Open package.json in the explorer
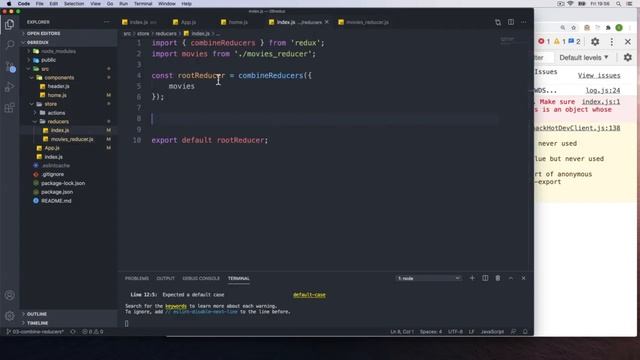640x360 pixels. click(57, 192)
